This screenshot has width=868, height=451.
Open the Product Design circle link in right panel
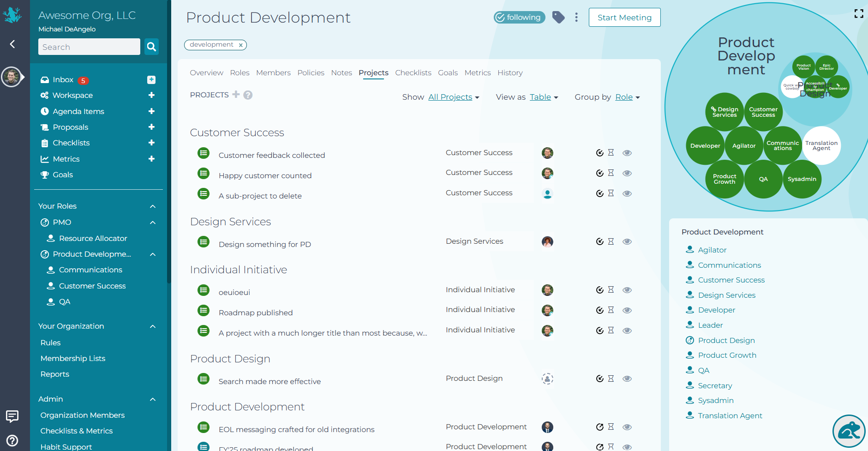coord(726,340)
